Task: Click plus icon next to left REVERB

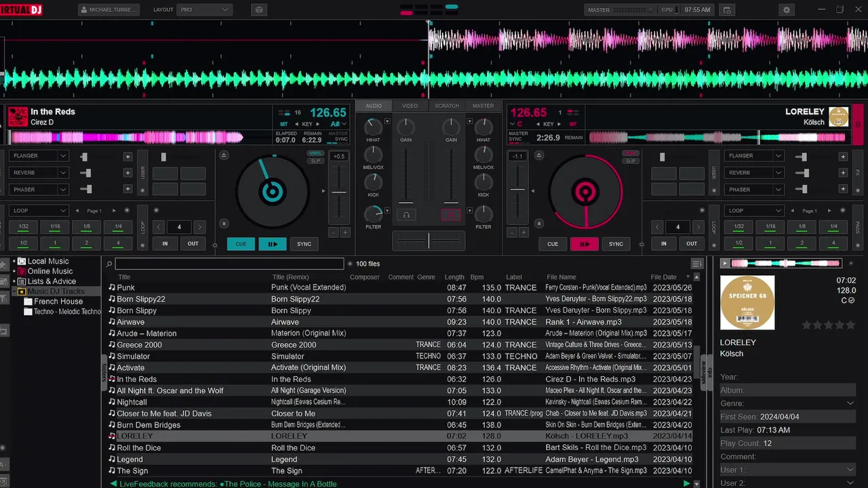Action: point(127,173)
